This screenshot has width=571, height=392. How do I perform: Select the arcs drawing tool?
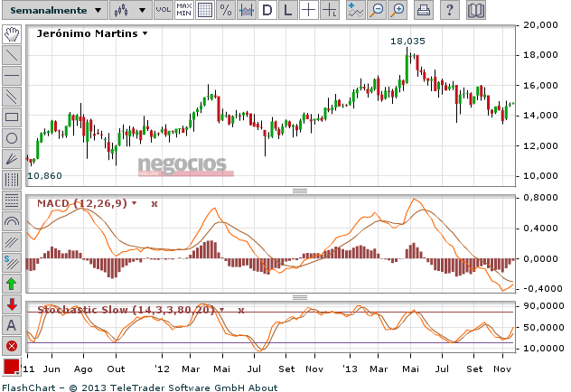12,221
